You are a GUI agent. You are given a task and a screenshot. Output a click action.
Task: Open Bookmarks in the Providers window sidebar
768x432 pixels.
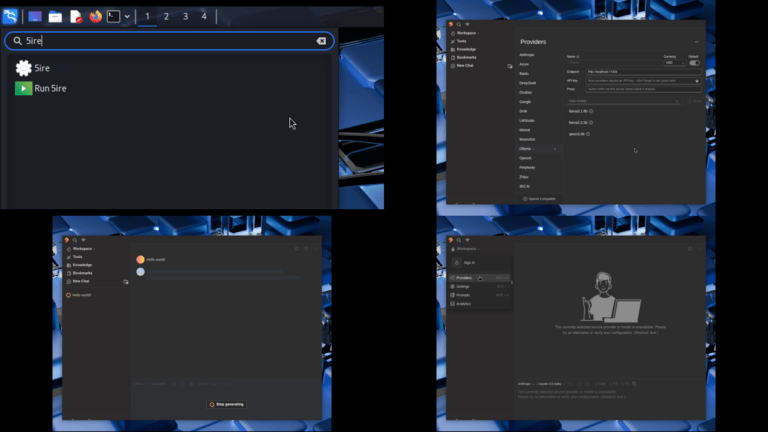tap(463, 57)
